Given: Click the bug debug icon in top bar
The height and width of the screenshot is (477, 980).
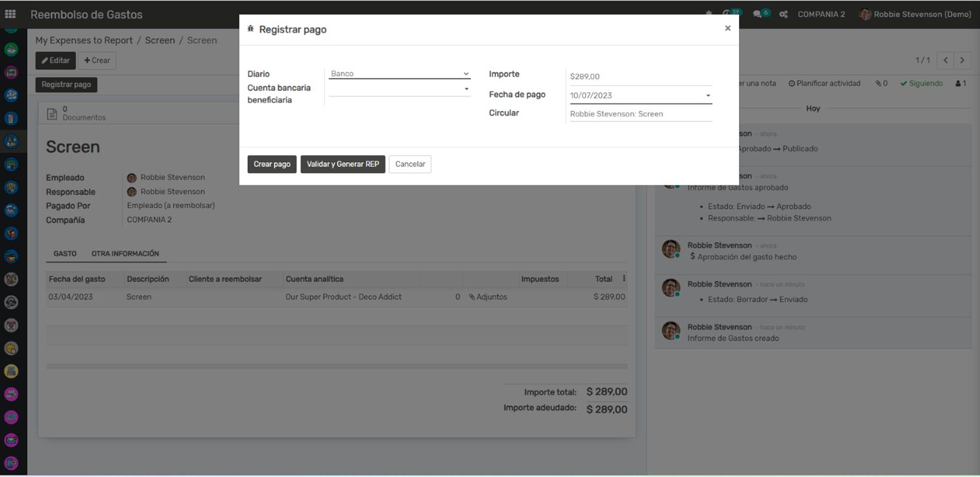Looking at the screenshot, I should coord(709,14).
